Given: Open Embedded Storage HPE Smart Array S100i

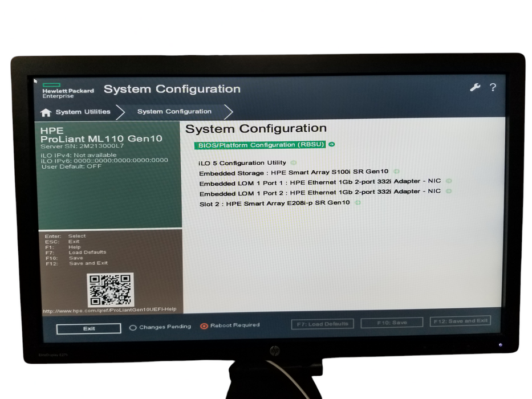Looking at the screenshot, I should click(x=294, y=172).
